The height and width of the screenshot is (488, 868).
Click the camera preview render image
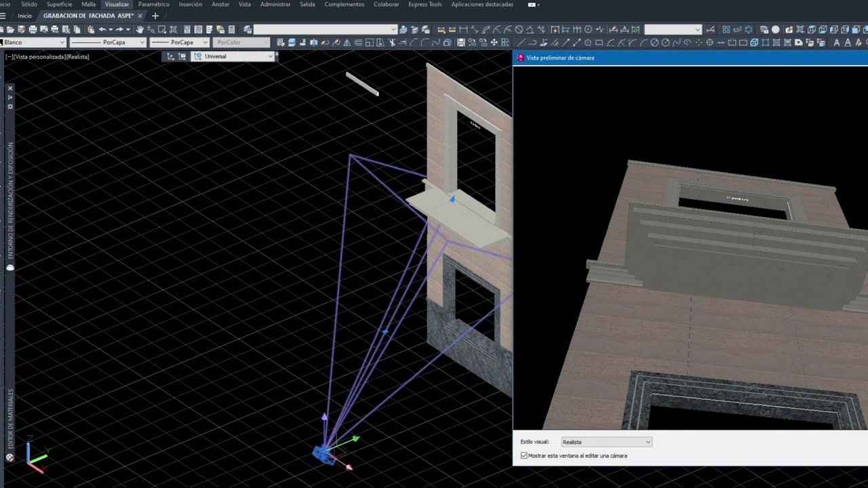point(690,247)
